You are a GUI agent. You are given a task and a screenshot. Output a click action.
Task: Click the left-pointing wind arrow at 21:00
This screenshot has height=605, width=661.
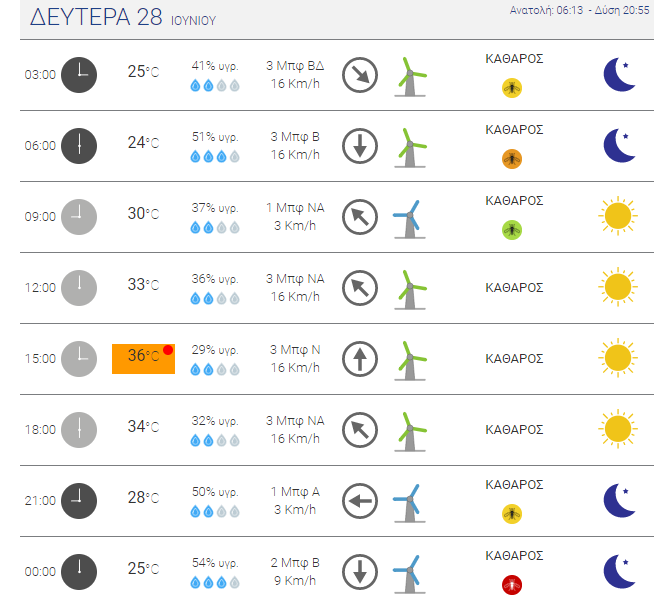pyautogui.click(x=360, y=501)
